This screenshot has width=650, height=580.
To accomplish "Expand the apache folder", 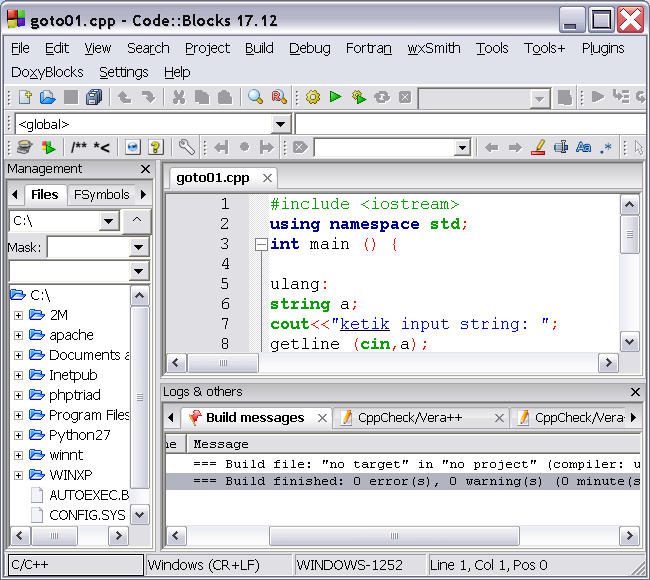I will (x=18, y=335).
